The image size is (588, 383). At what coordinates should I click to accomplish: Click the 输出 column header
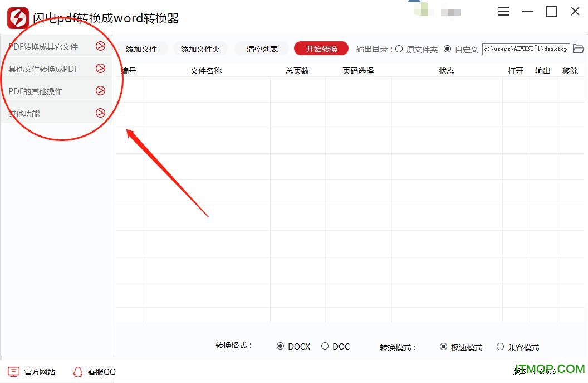click(x=543, y=71)
